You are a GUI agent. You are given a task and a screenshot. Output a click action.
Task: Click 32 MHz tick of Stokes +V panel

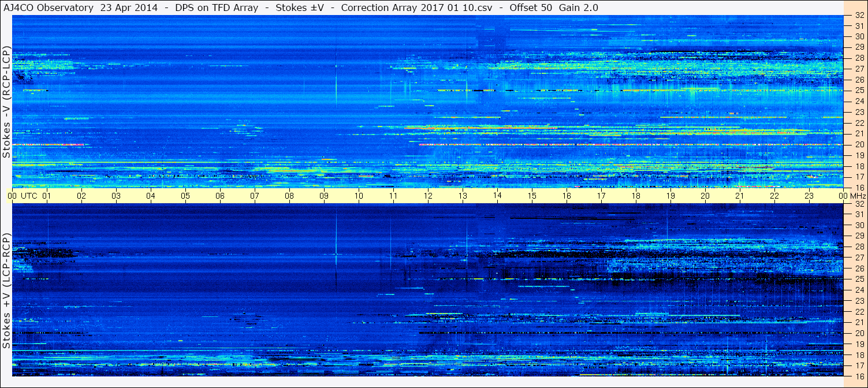click(859, 204)
